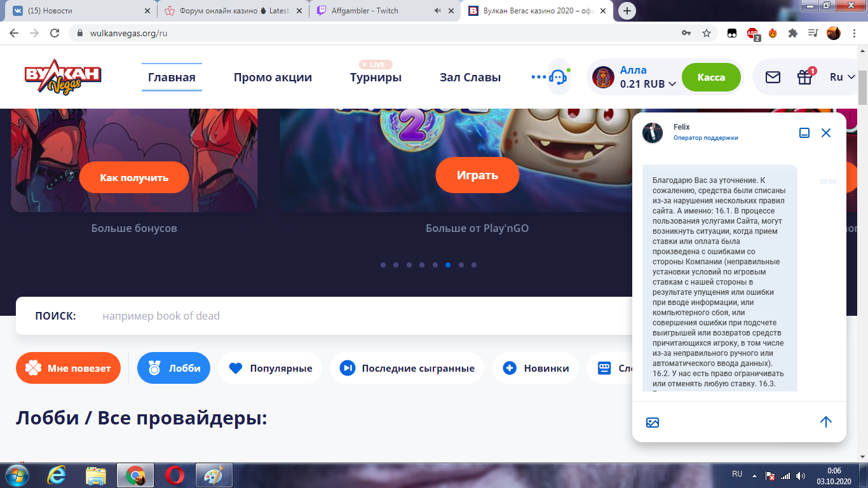868x488 pixels.
Task: Open Chrome media controls icon
Action: [813, 33]
